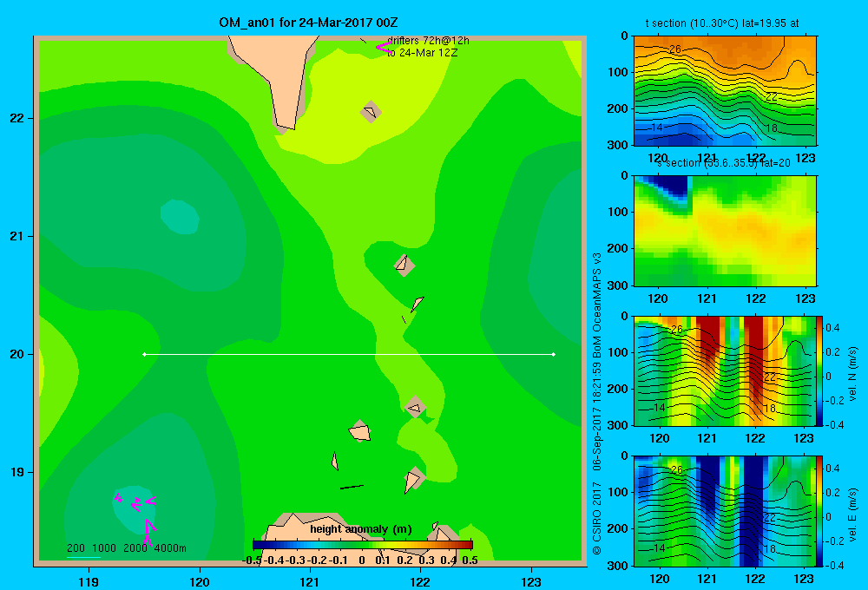Image resolution: width=868 pixels, height=590 pixels.
Task: Click the right endpoint of white section line
Action: pyautogui.click(x=554, y=354)
